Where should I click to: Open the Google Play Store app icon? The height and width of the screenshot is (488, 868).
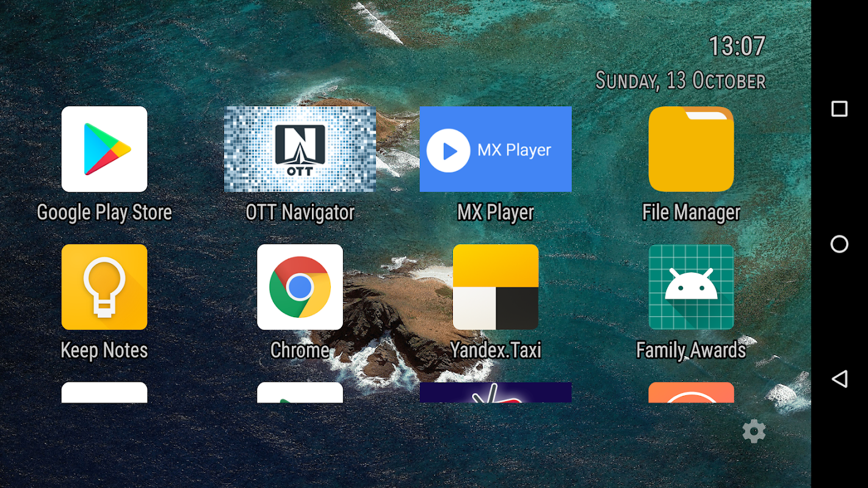[x=104, y=149]
